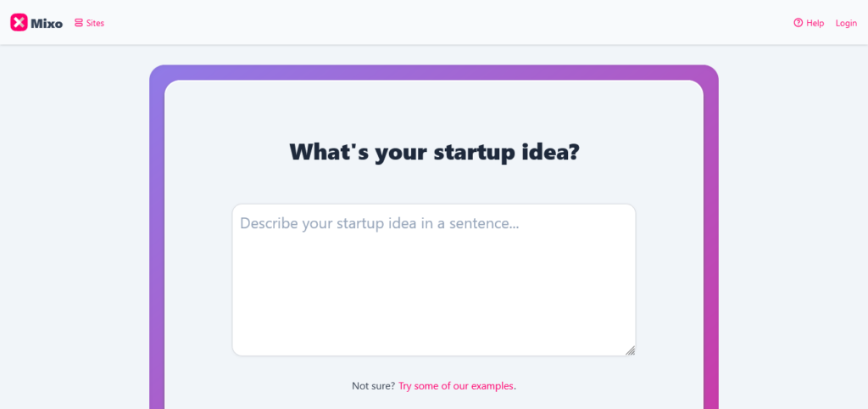Image resolution: width=868 pixels, height=409 pixels.
Task: Click the "Not sure?" text label
Action: click(373, 386)
